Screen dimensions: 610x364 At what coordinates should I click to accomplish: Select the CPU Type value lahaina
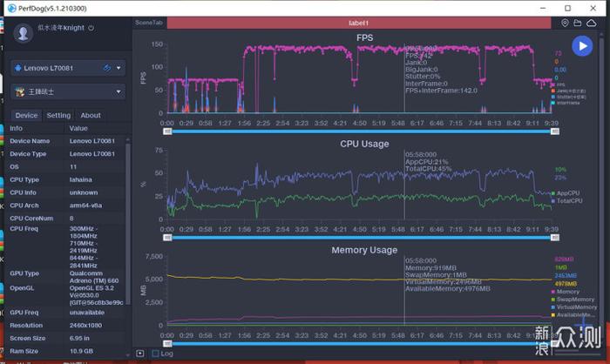[x=80, y=179]
